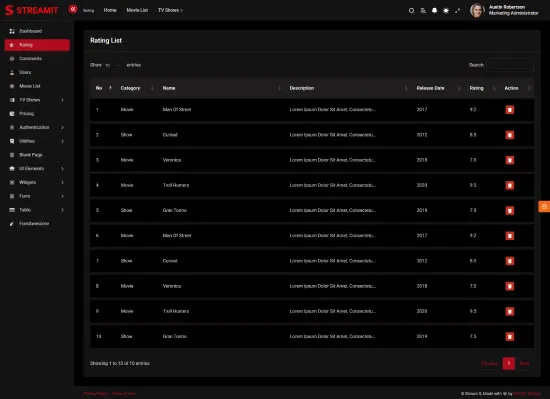Screen dimensions: 550x399
Task: Sort table by Release Date column
Action: coord(438,88)
